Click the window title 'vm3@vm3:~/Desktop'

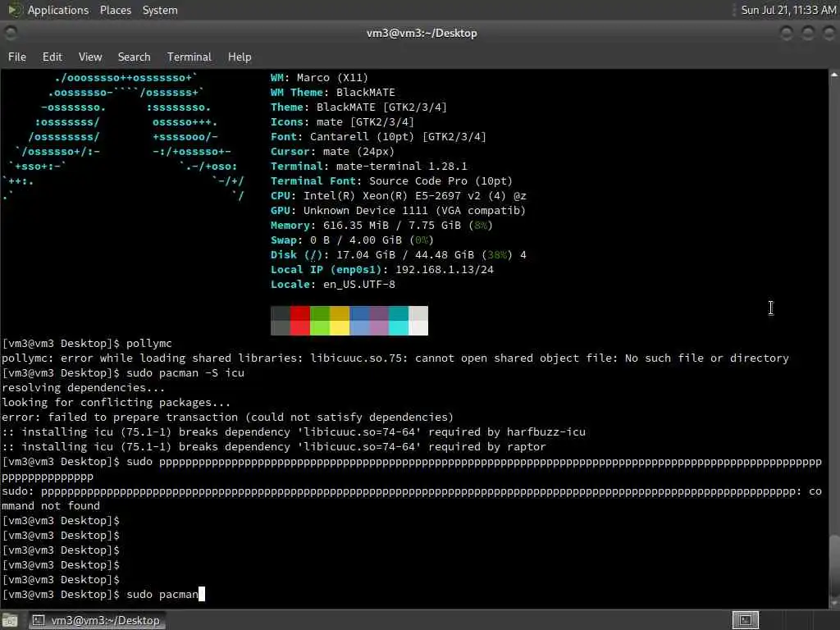point(422,33)
